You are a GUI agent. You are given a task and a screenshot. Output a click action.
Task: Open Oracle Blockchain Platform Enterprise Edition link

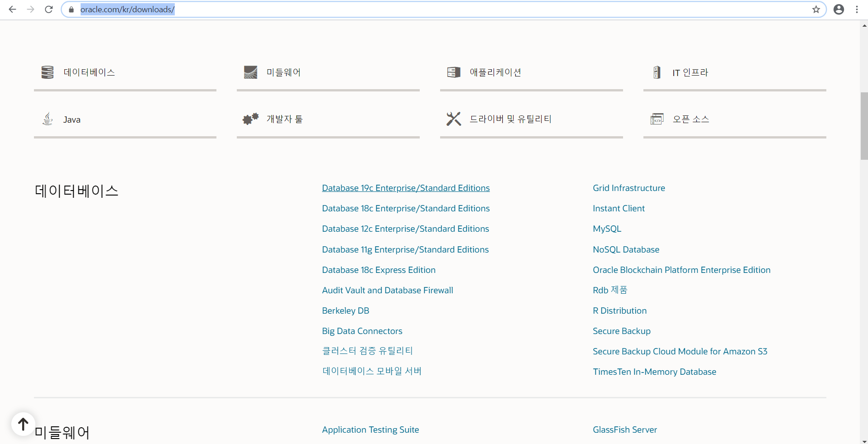click(x=681, y=270)
